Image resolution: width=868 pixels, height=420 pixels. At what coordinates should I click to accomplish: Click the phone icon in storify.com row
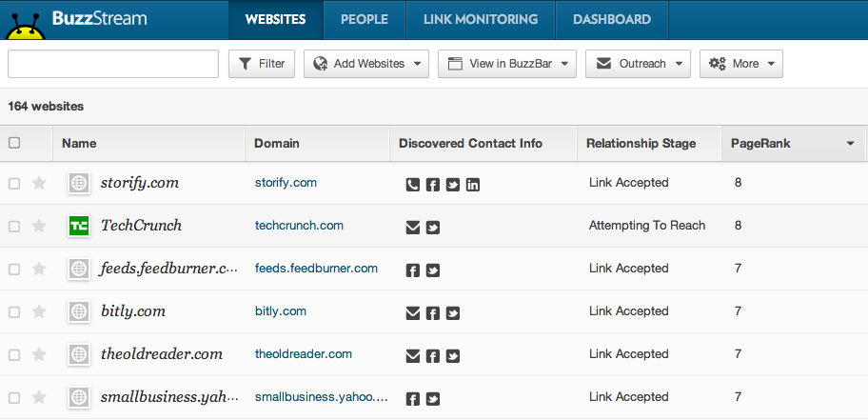pyautogui.click(x=413, y=185)
